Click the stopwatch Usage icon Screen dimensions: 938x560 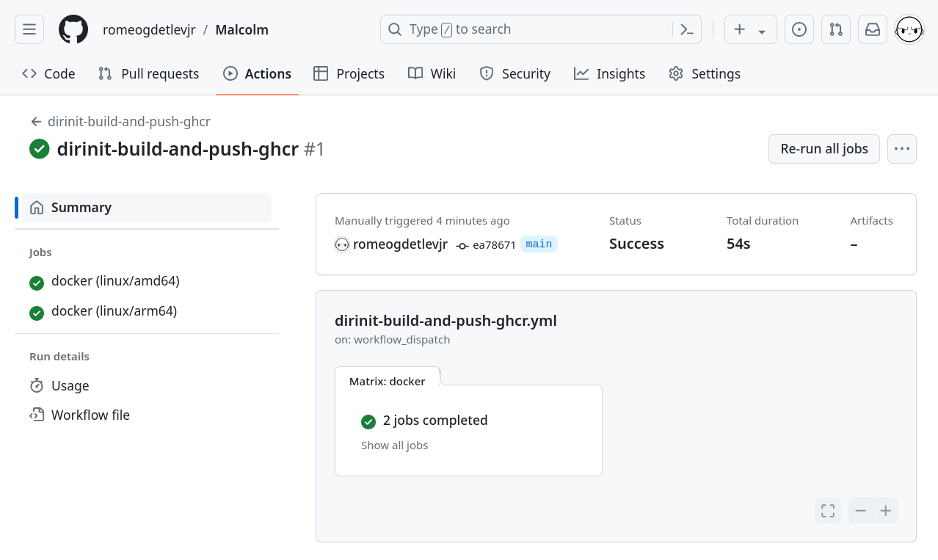point(37,386)
